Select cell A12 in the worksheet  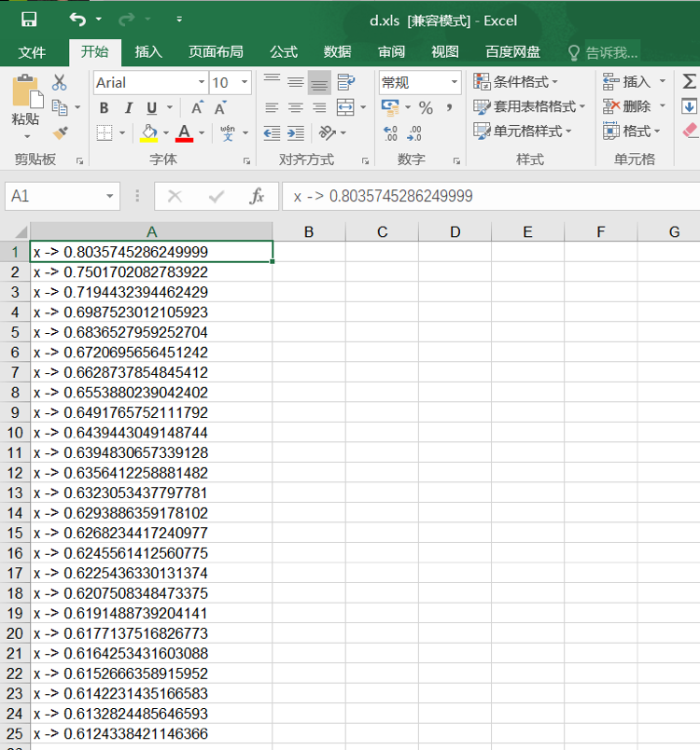[x=151, y=473]
